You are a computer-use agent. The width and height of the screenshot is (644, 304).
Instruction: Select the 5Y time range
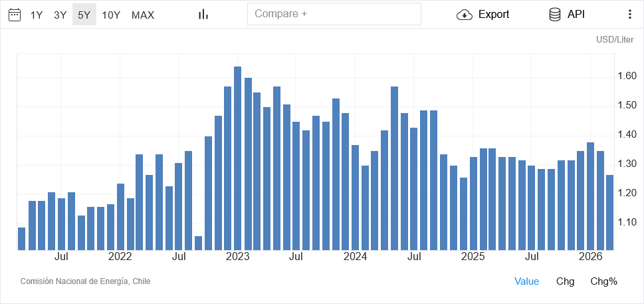(x=84, y=15)
